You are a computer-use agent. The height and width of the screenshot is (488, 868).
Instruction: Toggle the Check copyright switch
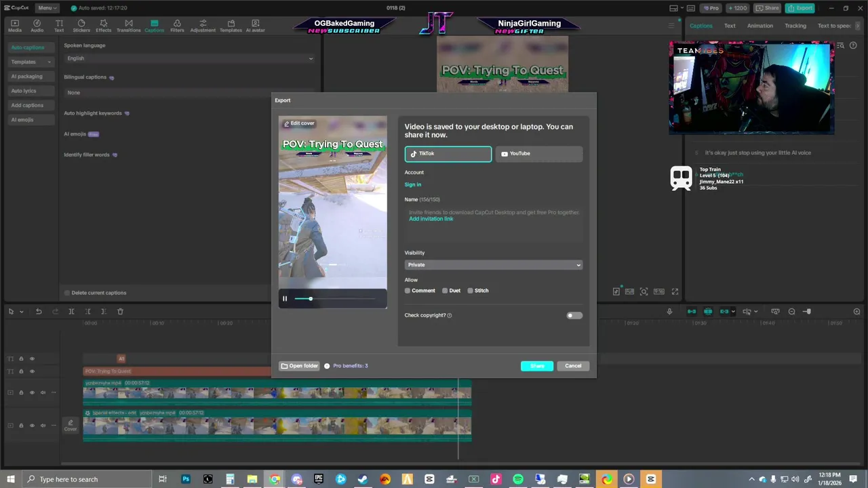pyautogui.click(x=574, y=315)
